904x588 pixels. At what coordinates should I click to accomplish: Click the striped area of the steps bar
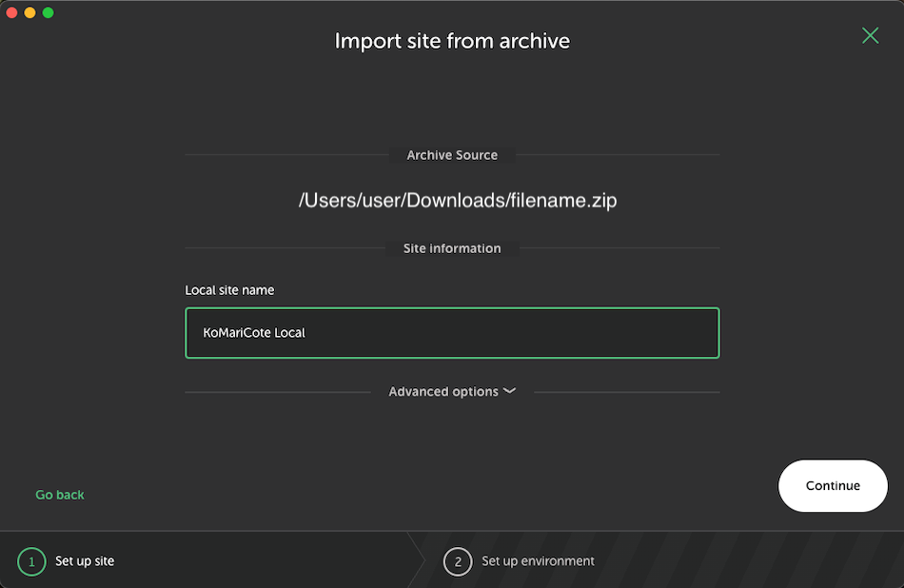[x=761, y=561]
